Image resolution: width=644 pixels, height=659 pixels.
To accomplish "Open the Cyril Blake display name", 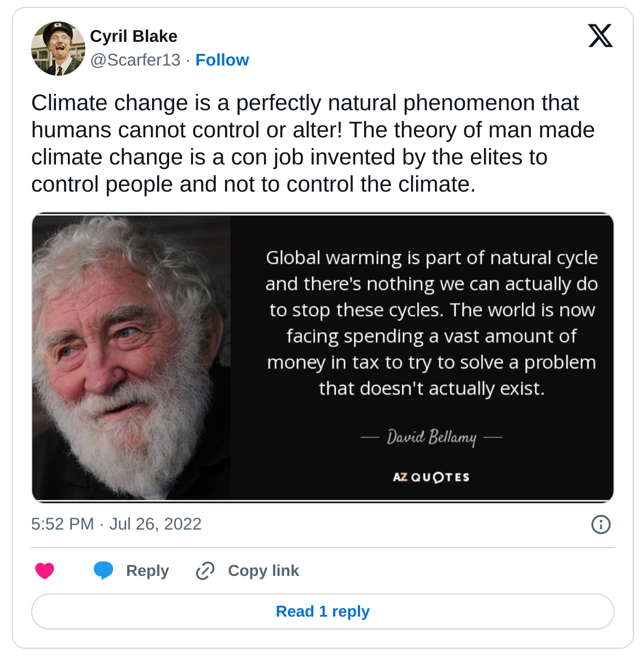I will (133, 36).
